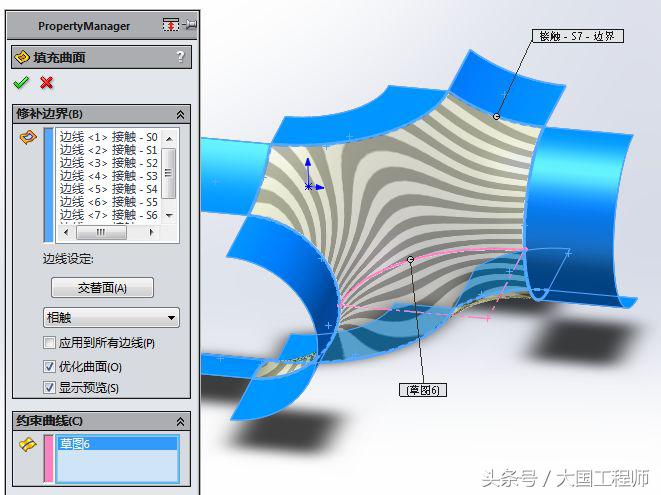Click the pushpin icon in PropertyManager header
The height and width of the screenshot is (495, 661).
point(190,25)
